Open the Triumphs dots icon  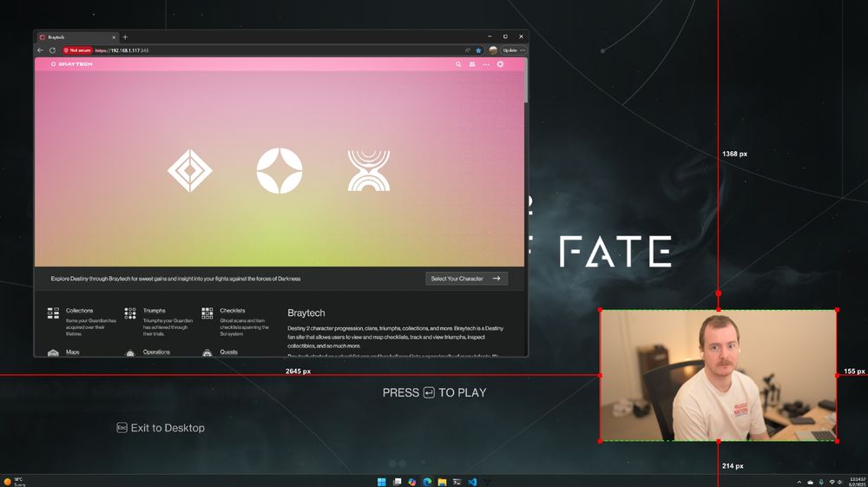130,313
